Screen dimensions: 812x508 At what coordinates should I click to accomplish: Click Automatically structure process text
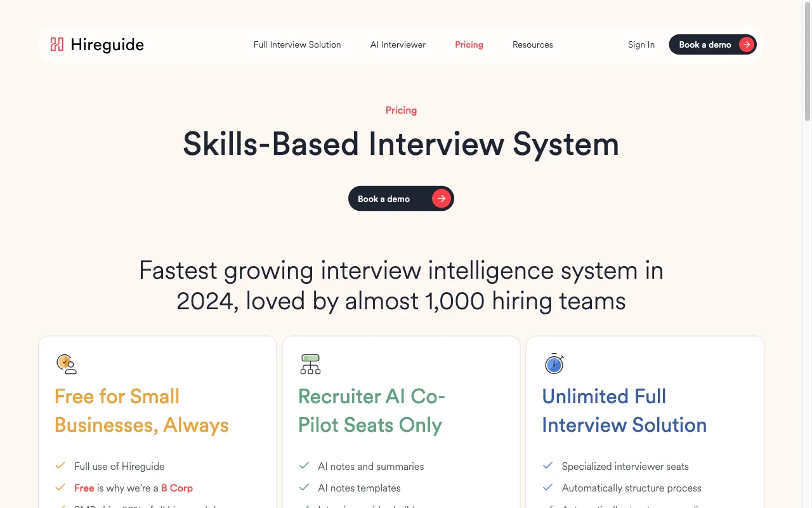(x=632, y=488)
